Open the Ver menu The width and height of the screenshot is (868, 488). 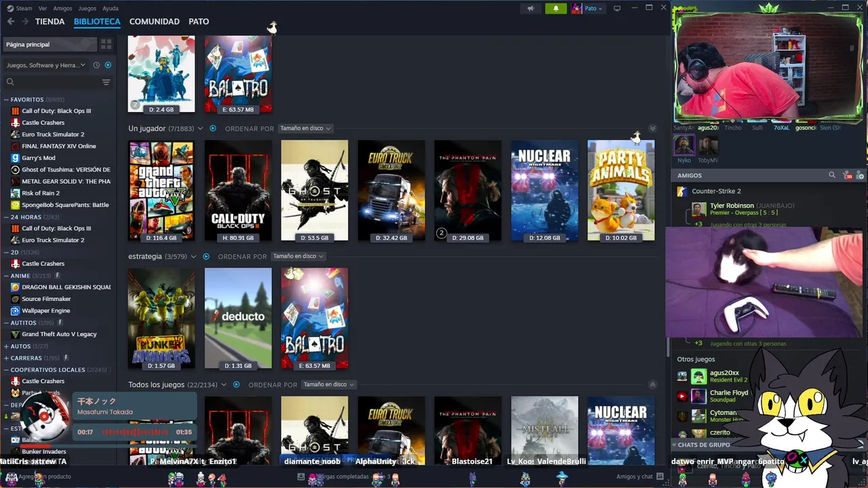pos(43,8)
